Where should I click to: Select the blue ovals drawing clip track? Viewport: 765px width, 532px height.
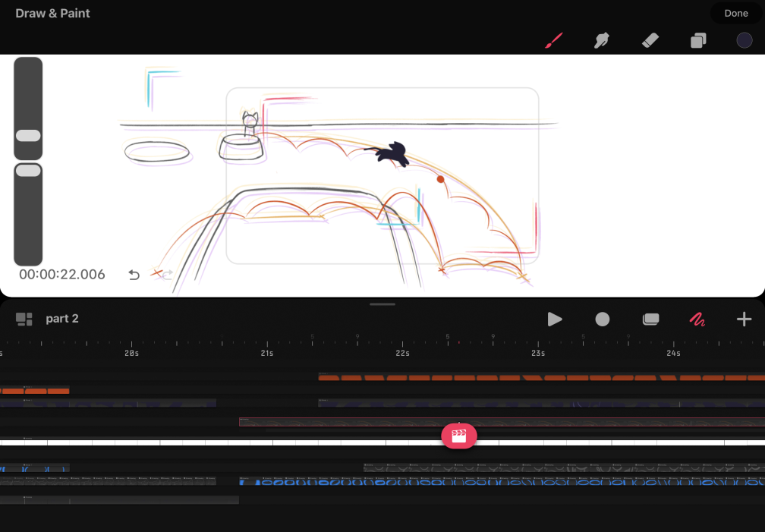(x=502, y=482)
